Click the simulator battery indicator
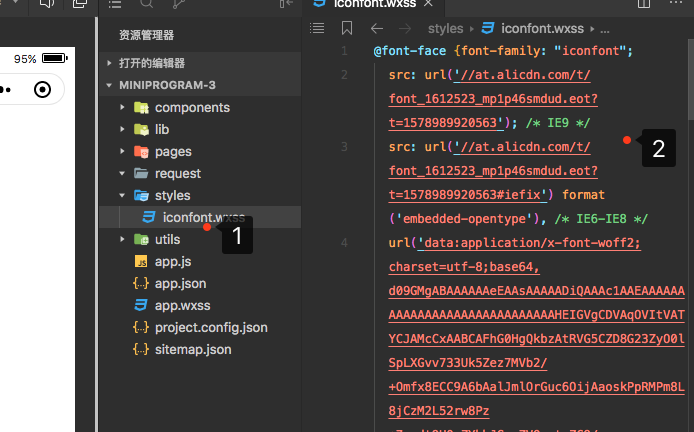The image size is (694, 432). click(54, 58)
